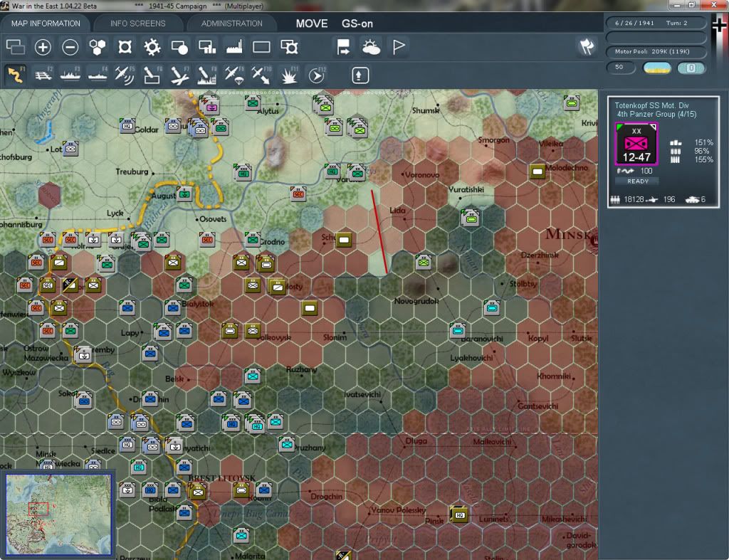
Task: Switch to the INFO SCREENS tab
Action: click(x=137, y=23)
